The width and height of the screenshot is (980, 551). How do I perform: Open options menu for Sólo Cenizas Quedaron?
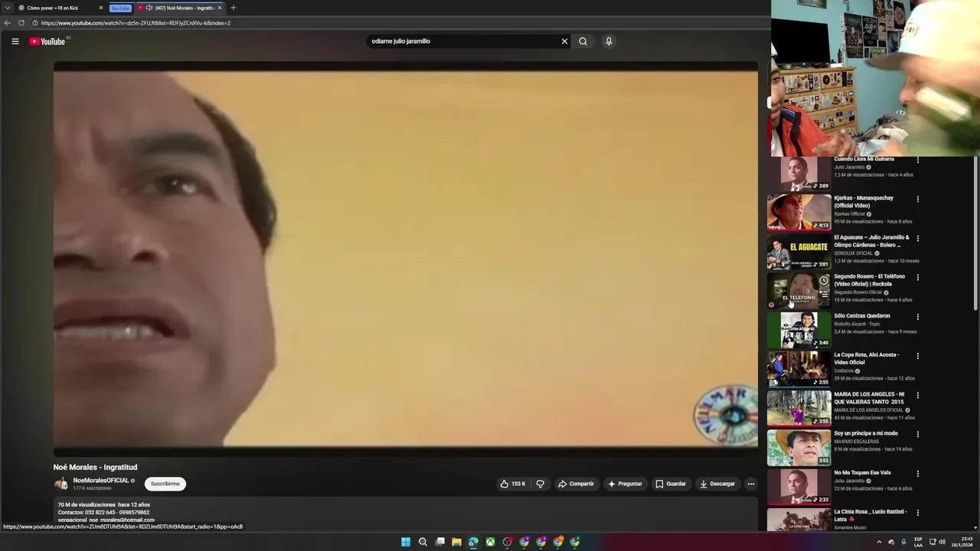pos(917,317)
